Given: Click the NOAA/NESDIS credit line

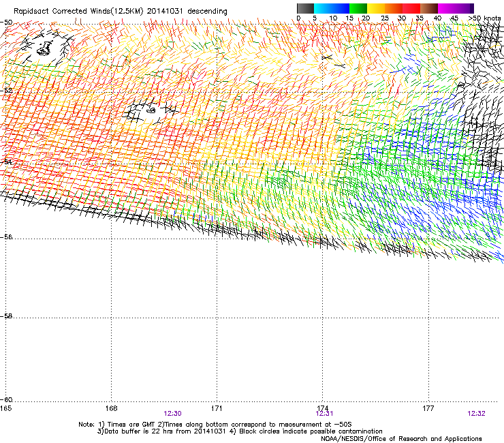Looking at the screenshot, I should (x=401, y=439).
